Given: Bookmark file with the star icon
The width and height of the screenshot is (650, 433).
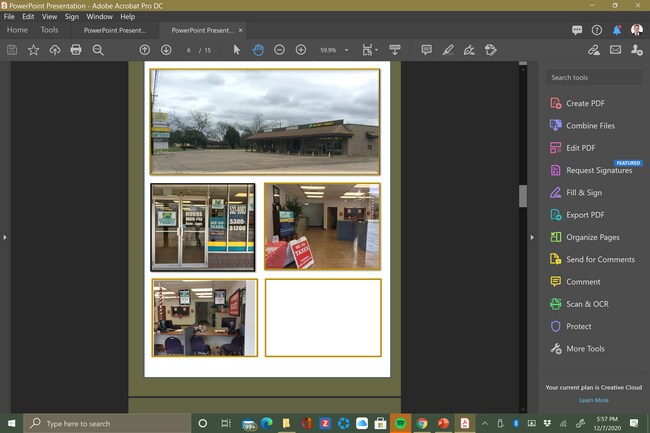Looking at the screenshot, I should (x=33, y=50).
